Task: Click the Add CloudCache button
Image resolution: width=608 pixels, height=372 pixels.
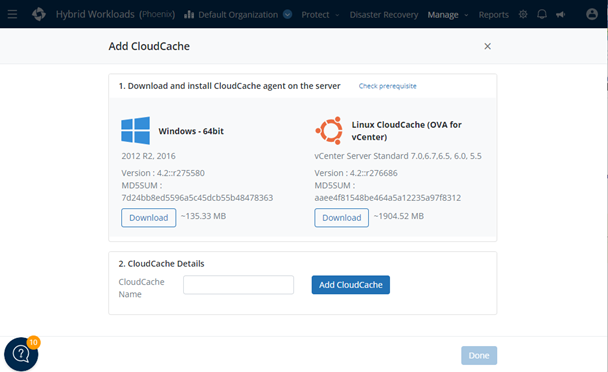Action: coord(351,285)
